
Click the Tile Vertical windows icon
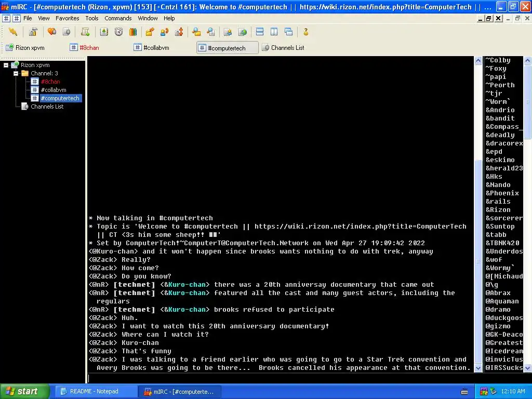pyautogui.click(x=274, y=32)
